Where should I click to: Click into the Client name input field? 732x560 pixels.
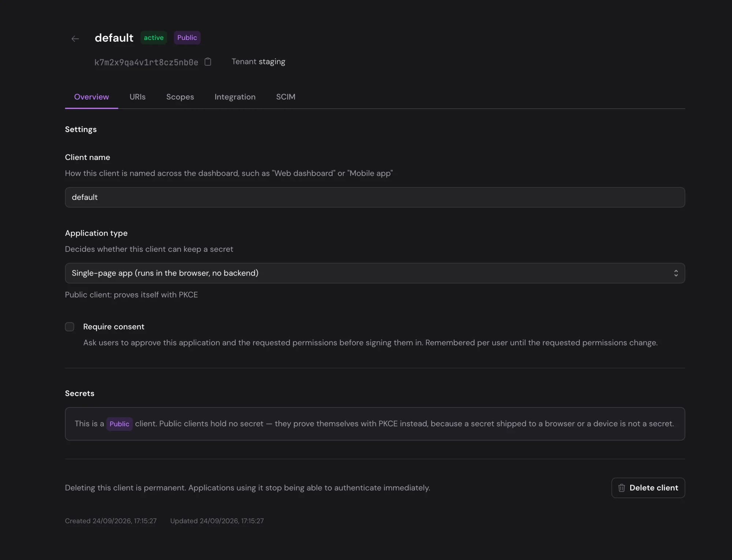pos(375,197)
